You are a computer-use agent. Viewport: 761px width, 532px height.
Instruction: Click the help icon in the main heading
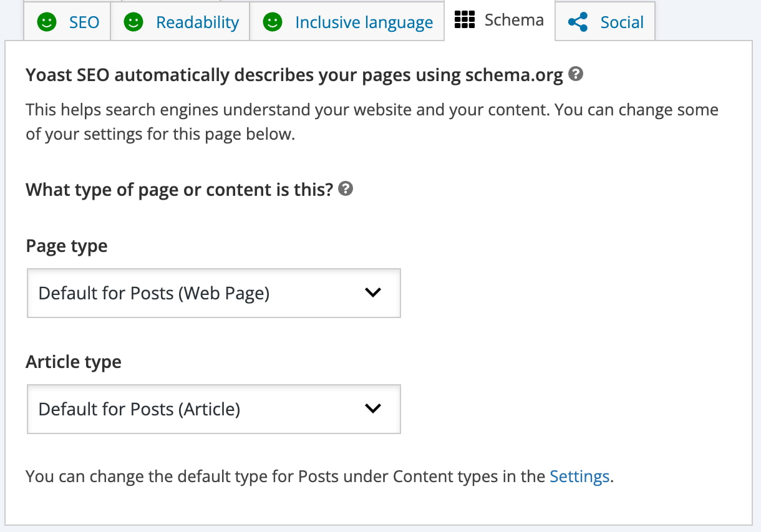575,74
